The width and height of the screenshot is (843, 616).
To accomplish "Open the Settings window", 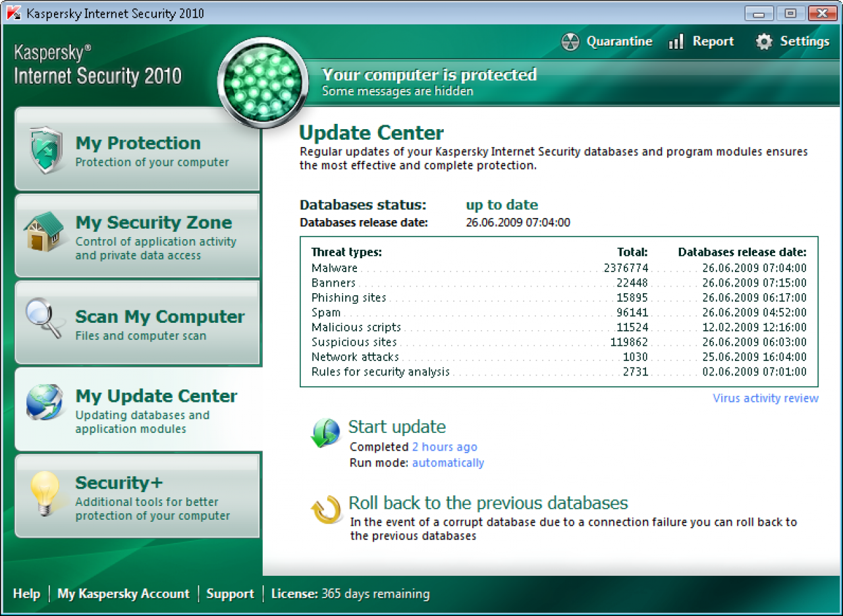I will pos(792,42).
